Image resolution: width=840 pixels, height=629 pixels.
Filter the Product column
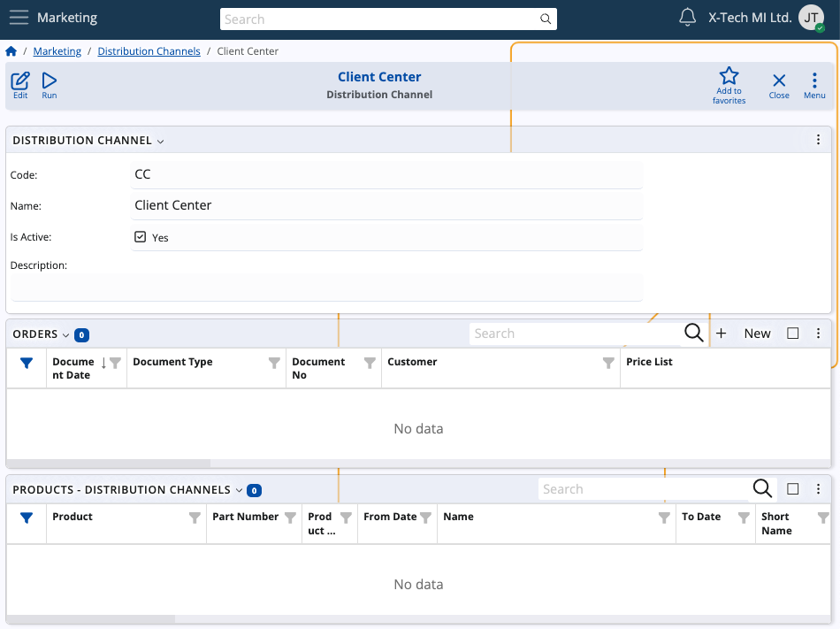point(195,518)
